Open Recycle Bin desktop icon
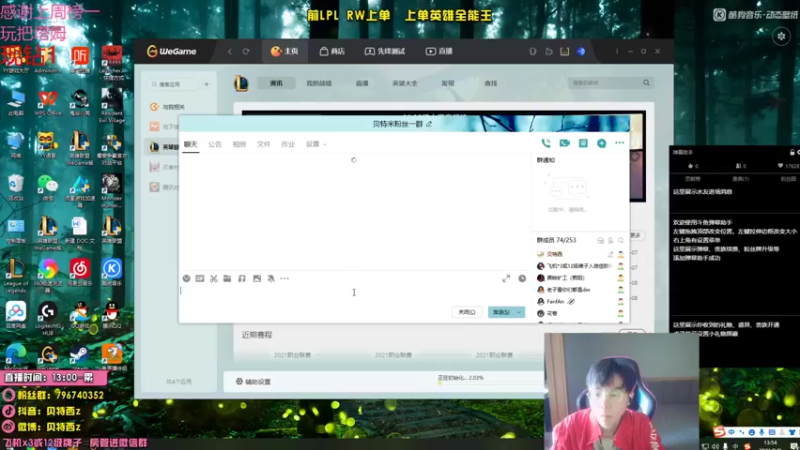Screen dimensions: 800x450 point(16,187)
